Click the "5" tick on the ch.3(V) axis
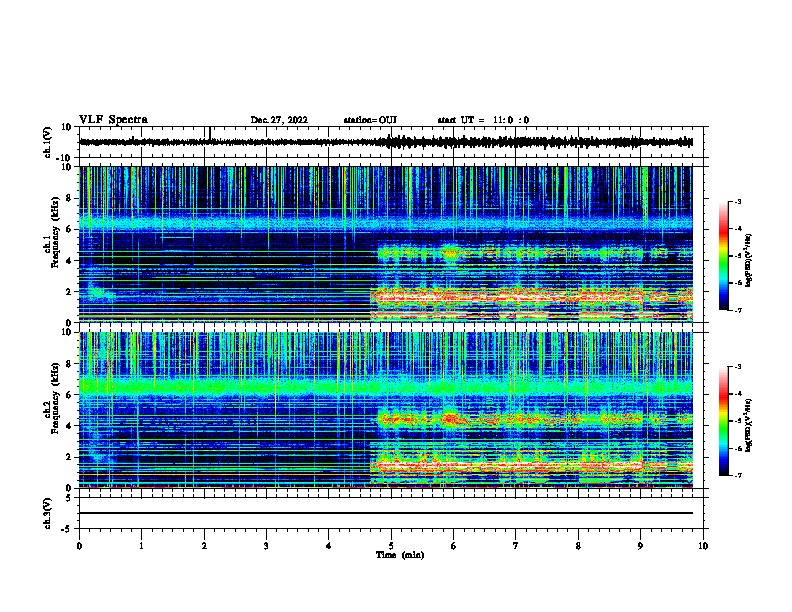Screen dimensions: 792x612 [70, 497]
